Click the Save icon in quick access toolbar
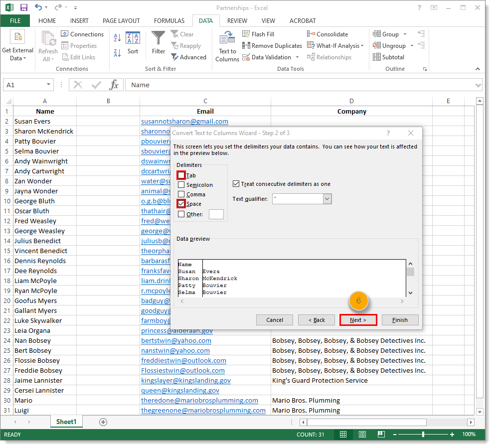Viewport: 493px width, 448px height. pyautogui.click(x=24, y=7)
